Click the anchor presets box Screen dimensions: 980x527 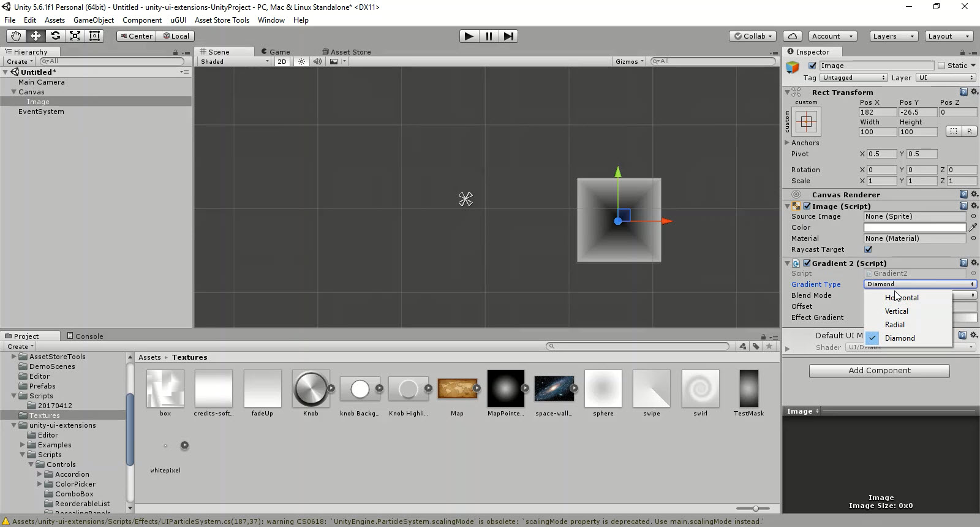coord(806,121)
